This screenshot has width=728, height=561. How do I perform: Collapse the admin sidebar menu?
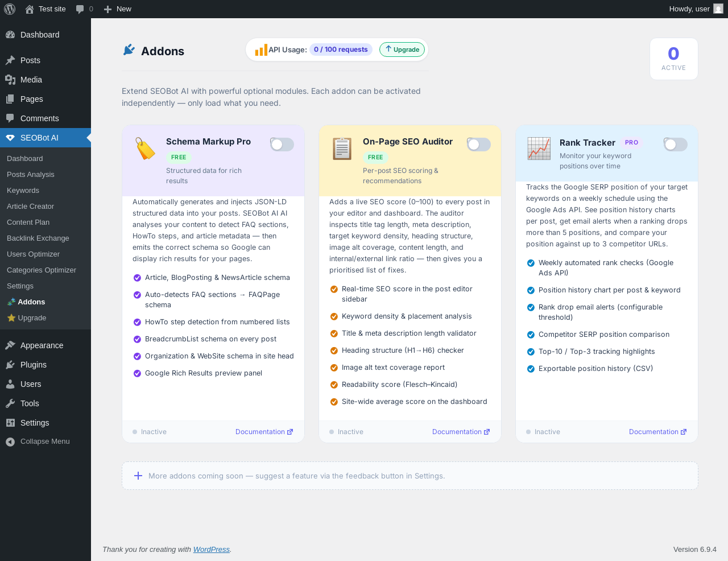tap(45, 442)
